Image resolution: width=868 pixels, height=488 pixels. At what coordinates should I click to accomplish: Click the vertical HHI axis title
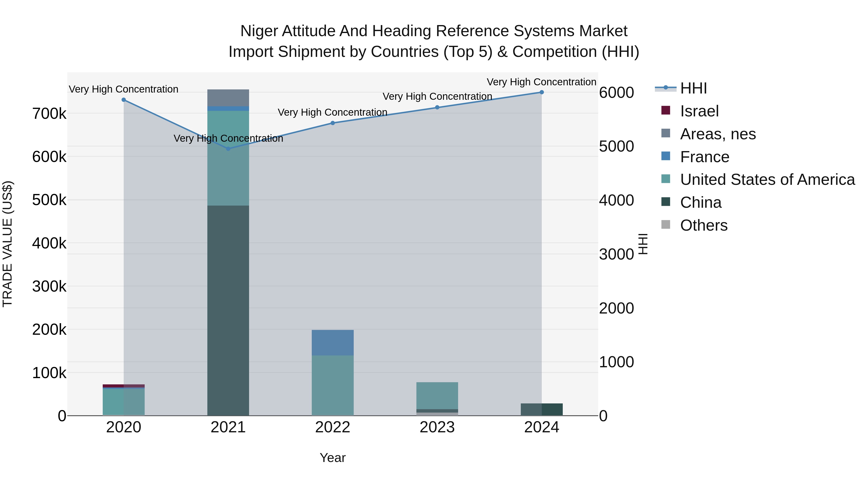pyautogui.click(x=643, y=244)
